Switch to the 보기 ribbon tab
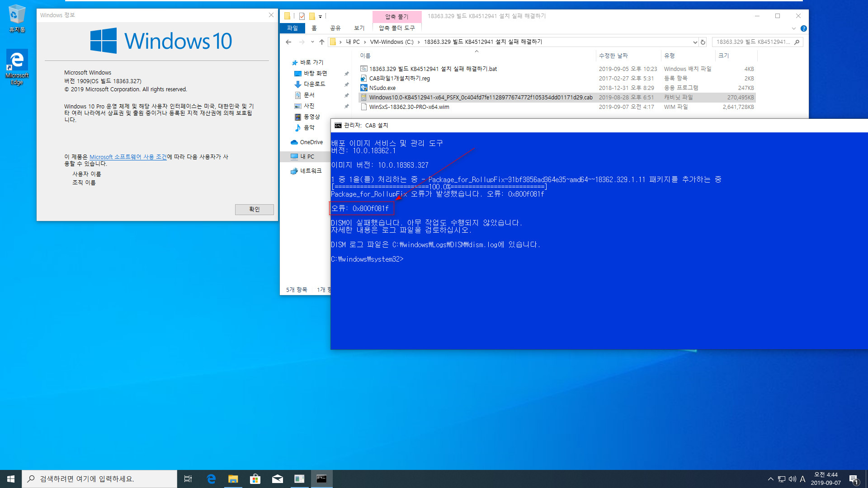 coord(359,28)
